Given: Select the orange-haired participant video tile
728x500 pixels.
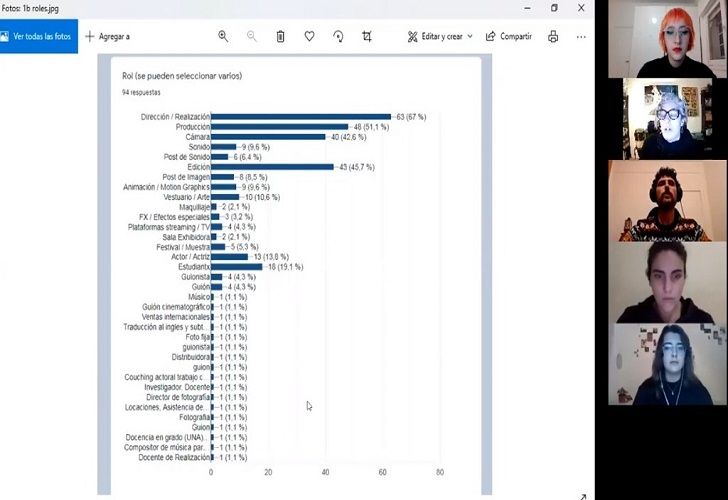Looking at the screenshot, I should (x=667, y=39).
